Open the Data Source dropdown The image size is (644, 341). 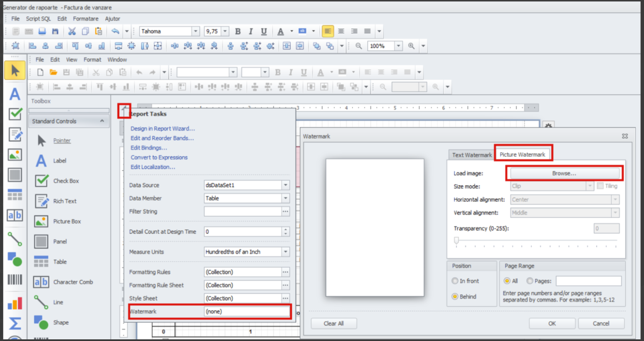pos(286,185)
